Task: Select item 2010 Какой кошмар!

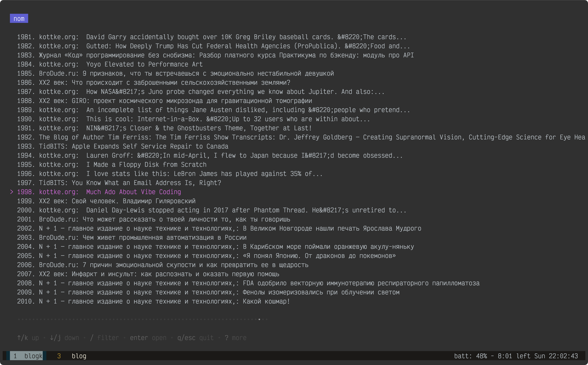Action: 153,302
